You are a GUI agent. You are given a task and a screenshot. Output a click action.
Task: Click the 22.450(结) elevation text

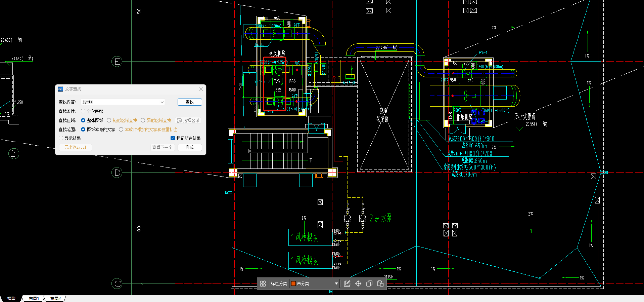click(386, 48)
